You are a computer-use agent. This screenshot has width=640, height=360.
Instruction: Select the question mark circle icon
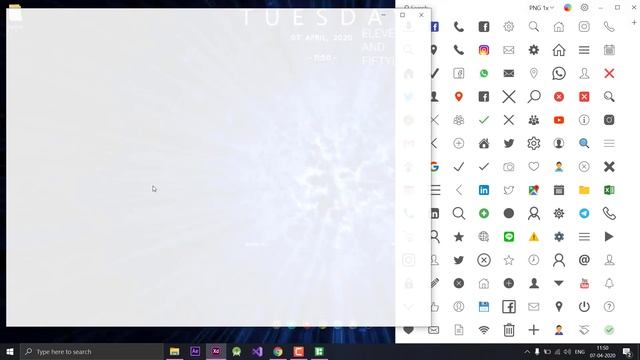point(609,307)
